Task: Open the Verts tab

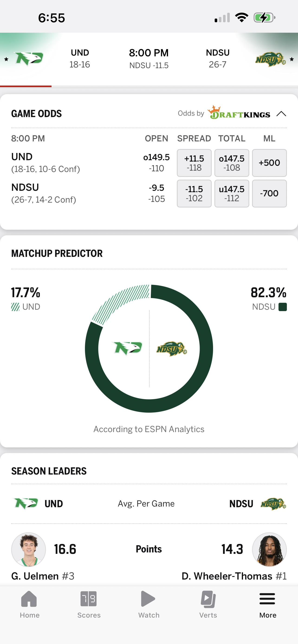Action: pos(208,599)
